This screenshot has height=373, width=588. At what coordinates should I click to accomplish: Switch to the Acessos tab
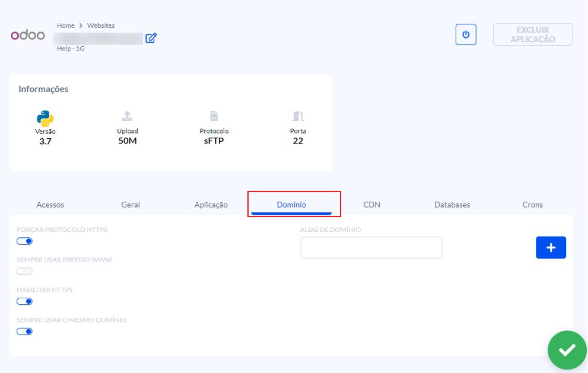click(x=50, y=205)
